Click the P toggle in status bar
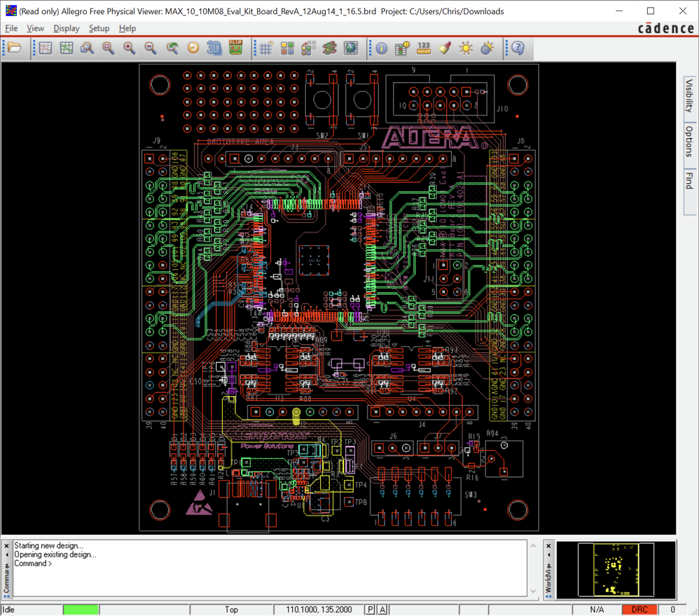The height and width of the screenshot is (616, 699). tap(370, 609)
